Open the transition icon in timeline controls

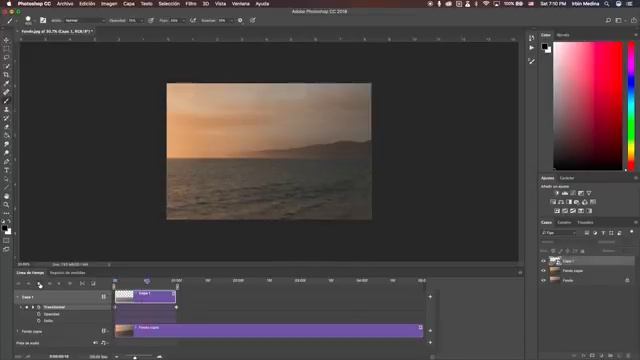tap(93, 283)
